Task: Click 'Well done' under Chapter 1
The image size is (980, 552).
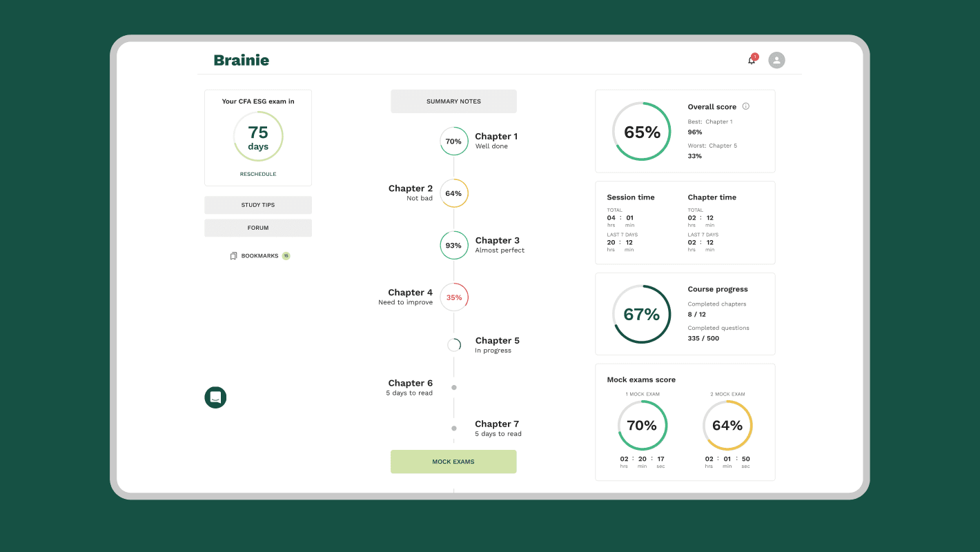Action: point(491,146)
